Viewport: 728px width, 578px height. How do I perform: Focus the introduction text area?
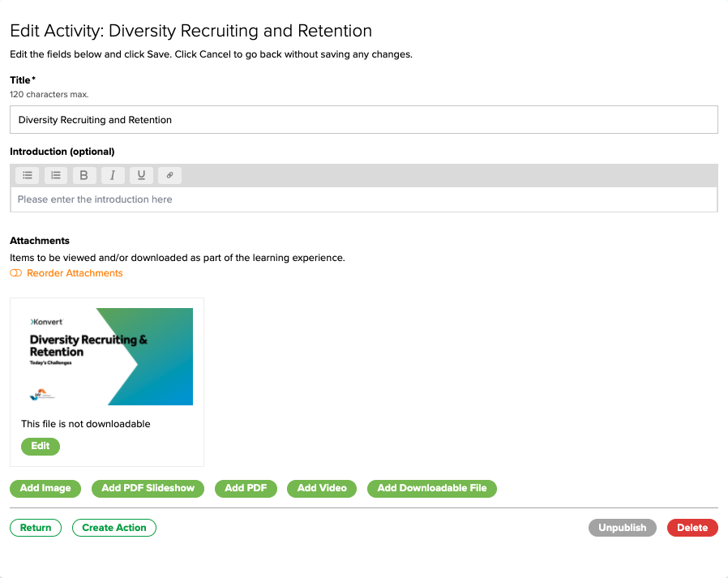pyautogui.click(x=363, y=199)
